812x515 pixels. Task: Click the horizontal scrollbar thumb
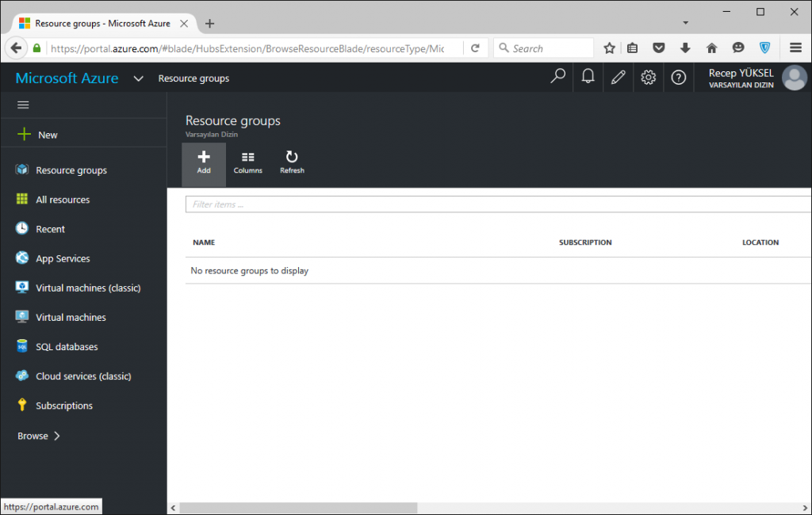point(298,508)
